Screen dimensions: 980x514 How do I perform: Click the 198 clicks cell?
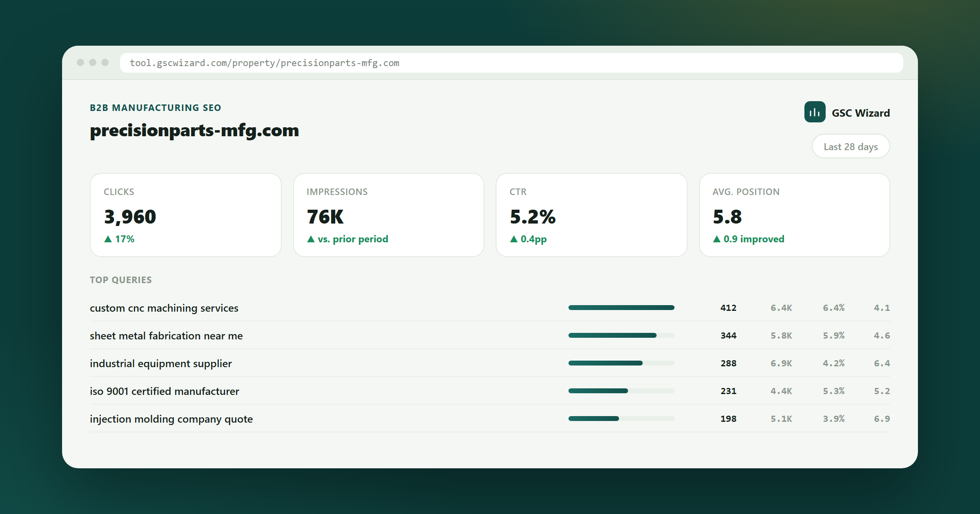click(x=728, y=419)
